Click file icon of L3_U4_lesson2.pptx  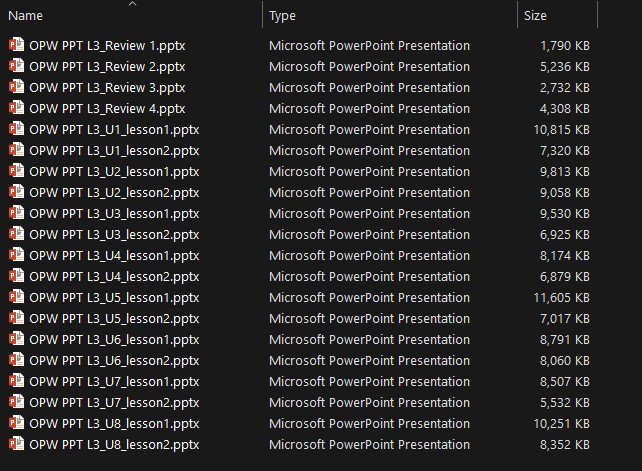tap(16, 276)
